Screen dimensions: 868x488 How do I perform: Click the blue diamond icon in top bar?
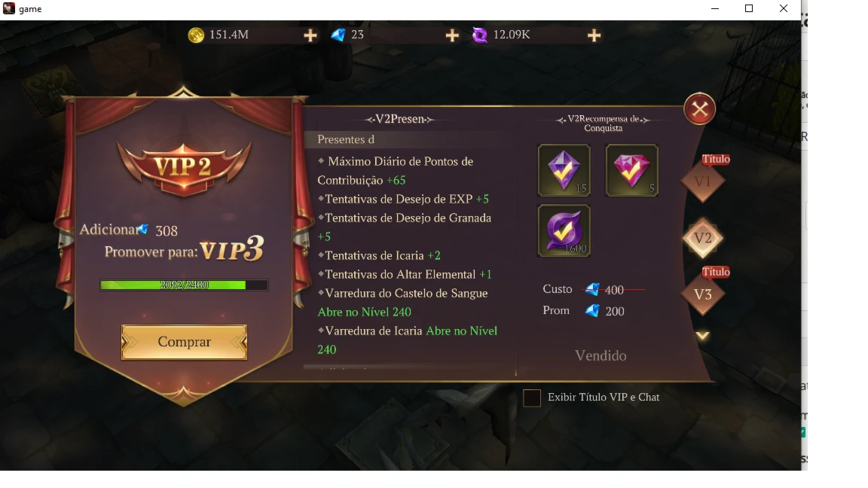point(338,35)
